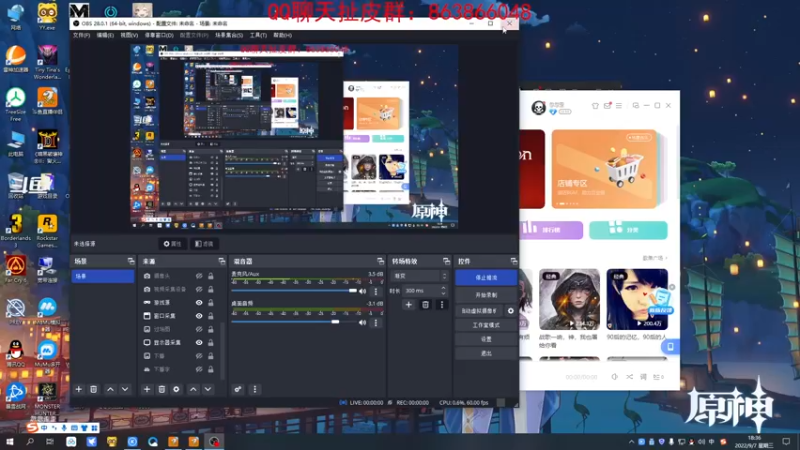Mute the 麦克风/Aux audio channel
The height and width of the screenshot is (450, 800).
point(363,291)
